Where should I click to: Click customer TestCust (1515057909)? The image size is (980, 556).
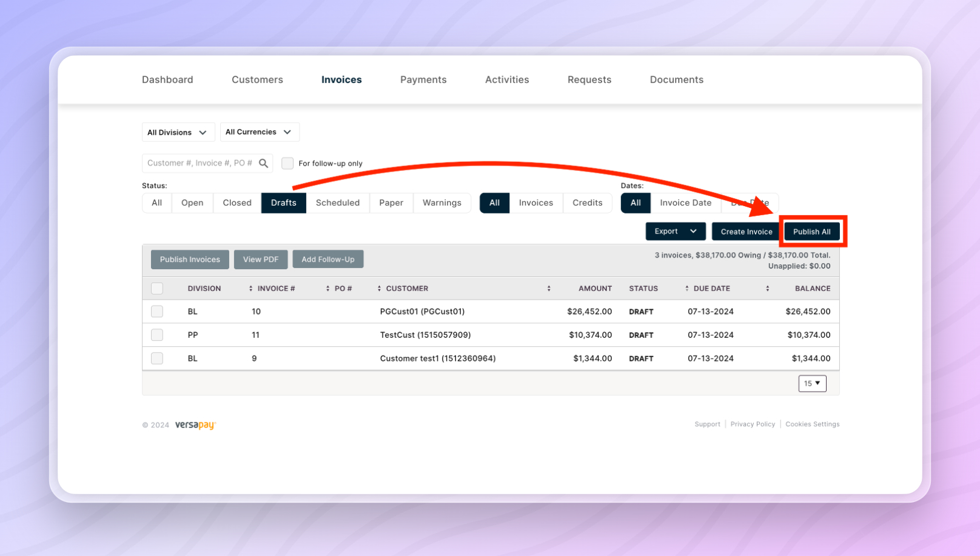pyautogui.click(x=425, y=335)
